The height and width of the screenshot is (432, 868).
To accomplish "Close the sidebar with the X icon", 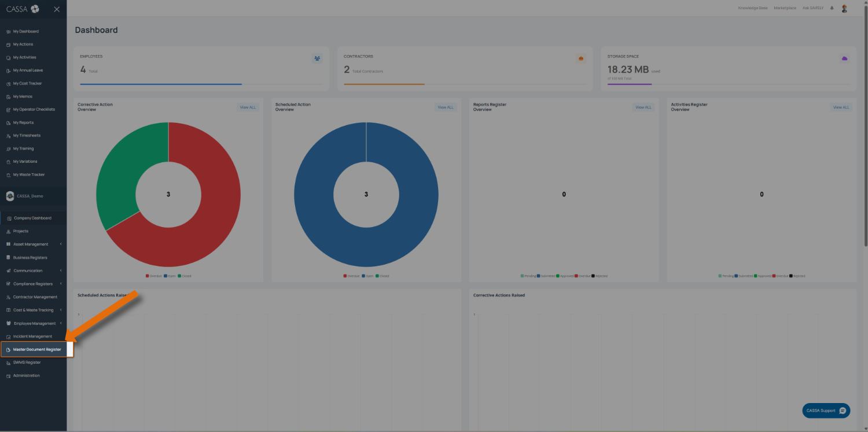I will click(x=57, y=9).
